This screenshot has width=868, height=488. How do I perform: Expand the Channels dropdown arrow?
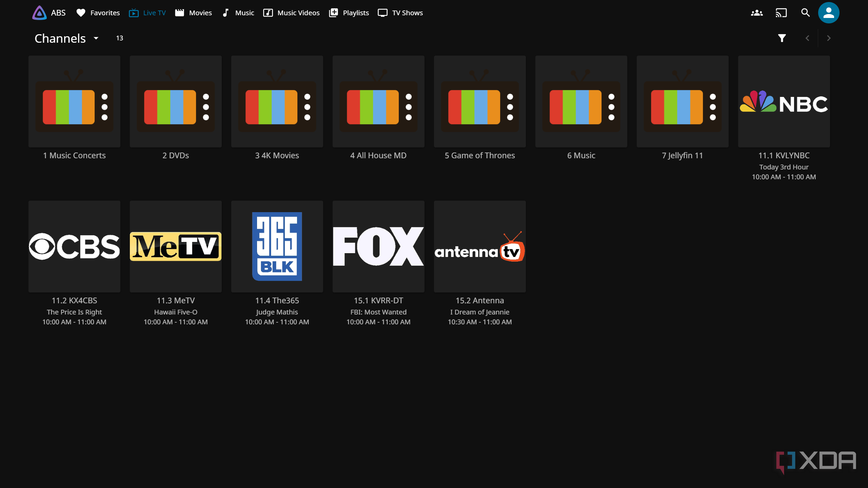[x=96, y=38]
